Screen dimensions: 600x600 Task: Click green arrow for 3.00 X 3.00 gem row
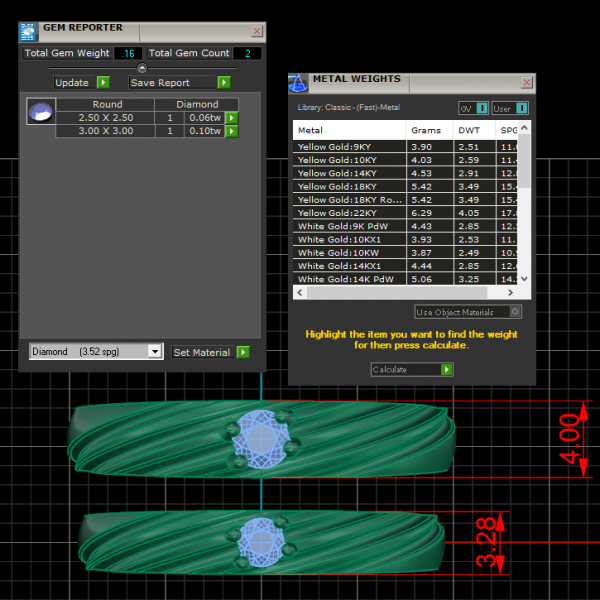pos(232,131)
